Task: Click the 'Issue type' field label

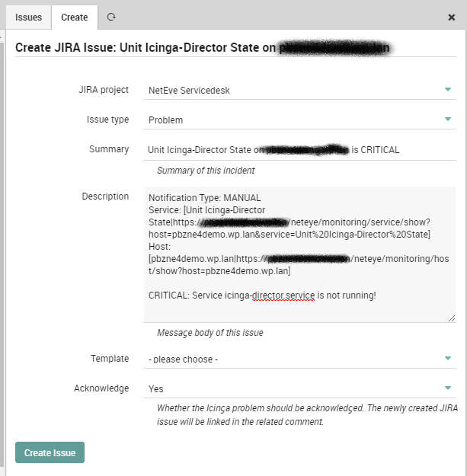Action: [x=107, y=120]
